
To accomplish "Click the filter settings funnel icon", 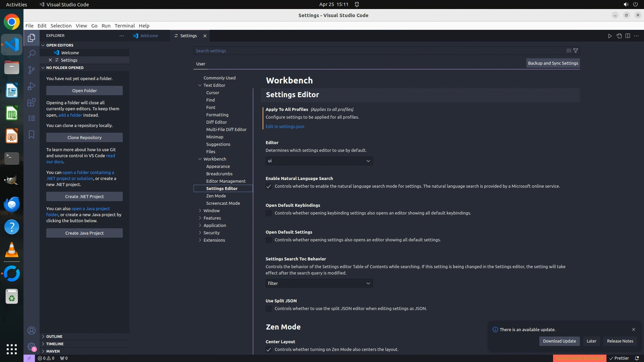I will coord(576,51).
